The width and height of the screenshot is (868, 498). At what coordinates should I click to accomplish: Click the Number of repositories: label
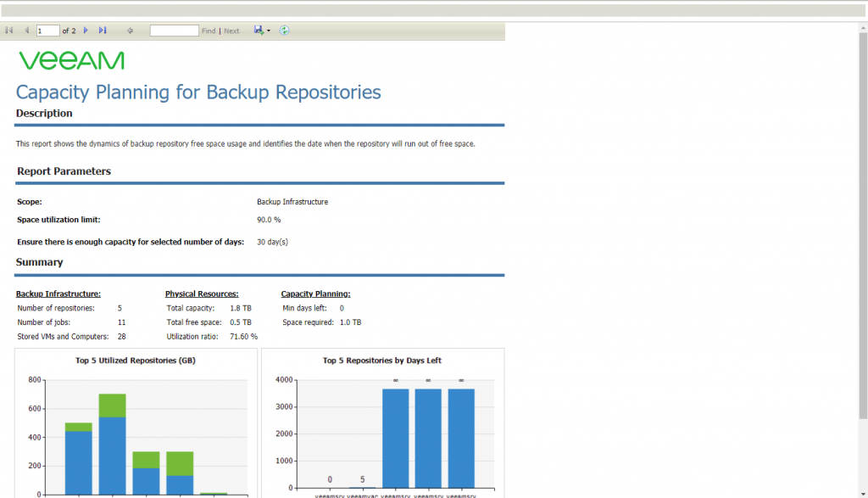point(56,308)
